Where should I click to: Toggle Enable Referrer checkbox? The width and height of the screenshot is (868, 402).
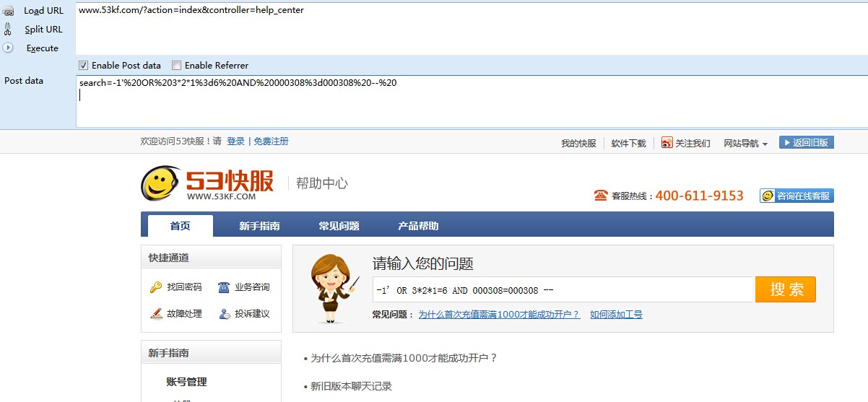(x=176, y=65)
